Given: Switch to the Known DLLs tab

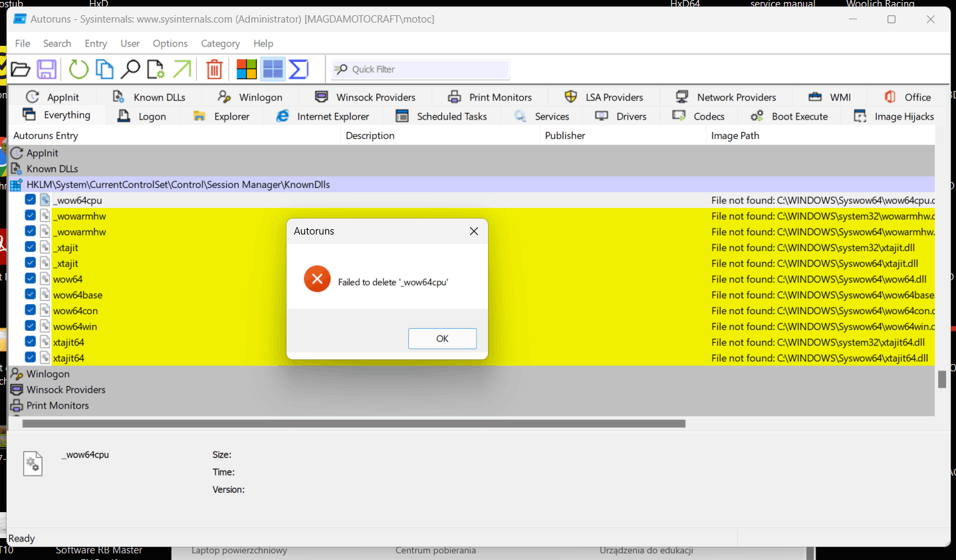Looking at the screenshot, I should coord(149,97).
